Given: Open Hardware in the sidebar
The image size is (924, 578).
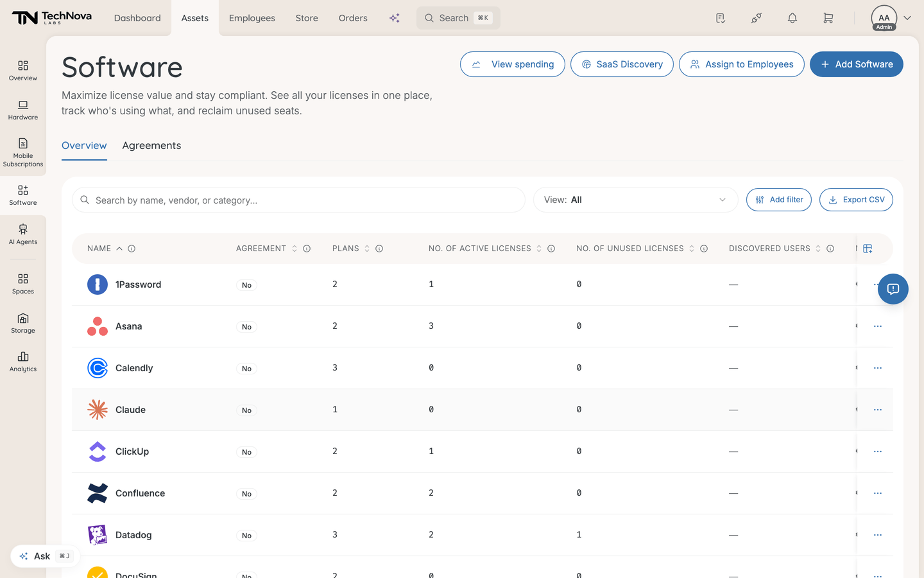Looking at the screenshot, I should [23, 110].
